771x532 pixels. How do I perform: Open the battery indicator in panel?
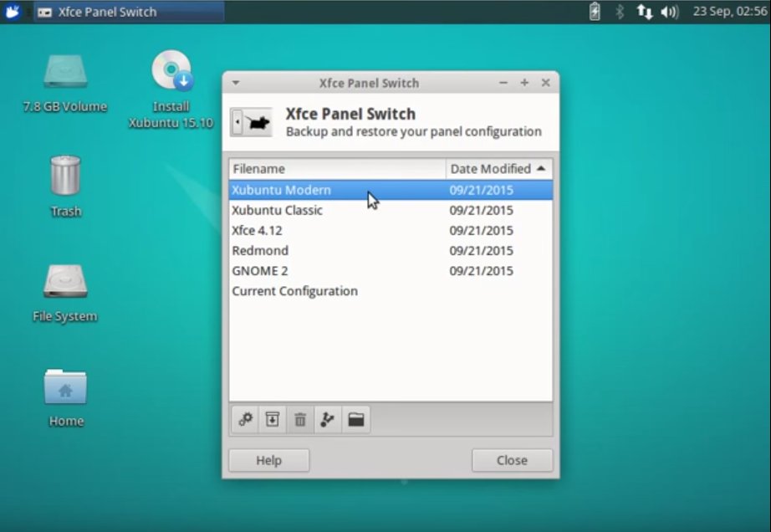(595, 12)
